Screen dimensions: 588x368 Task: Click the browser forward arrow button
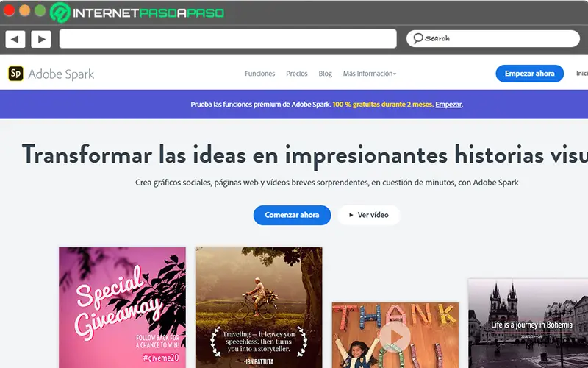(x=41, y=39)
